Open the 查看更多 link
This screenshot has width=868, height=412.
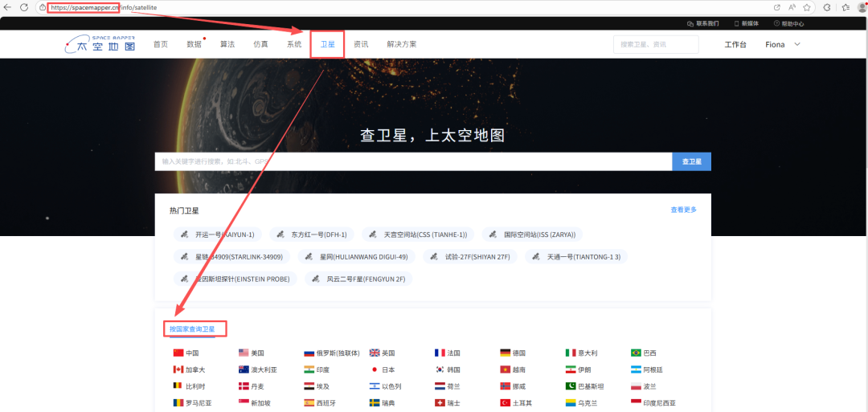click(x=683, y=210)
